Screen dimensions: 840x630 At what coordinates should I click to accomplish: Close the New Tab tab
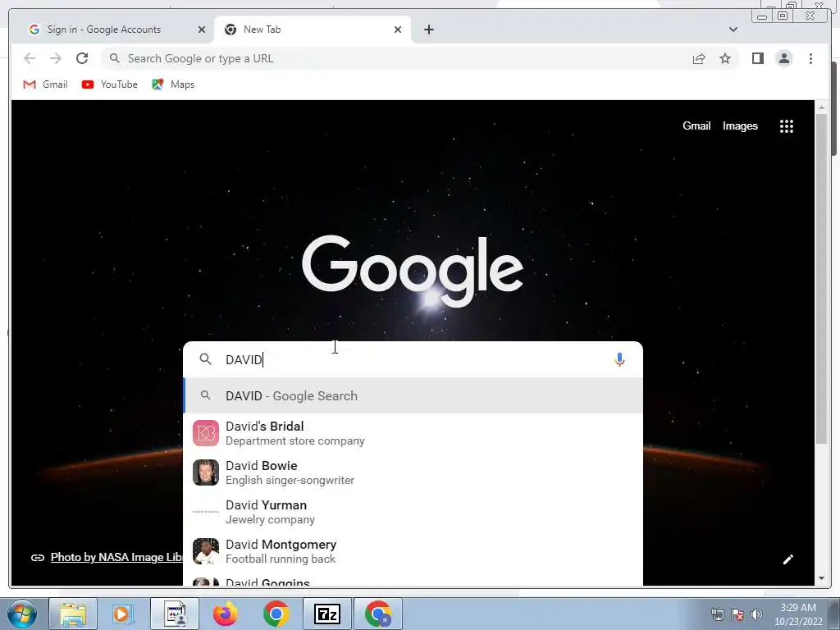[x=398, y=30]
